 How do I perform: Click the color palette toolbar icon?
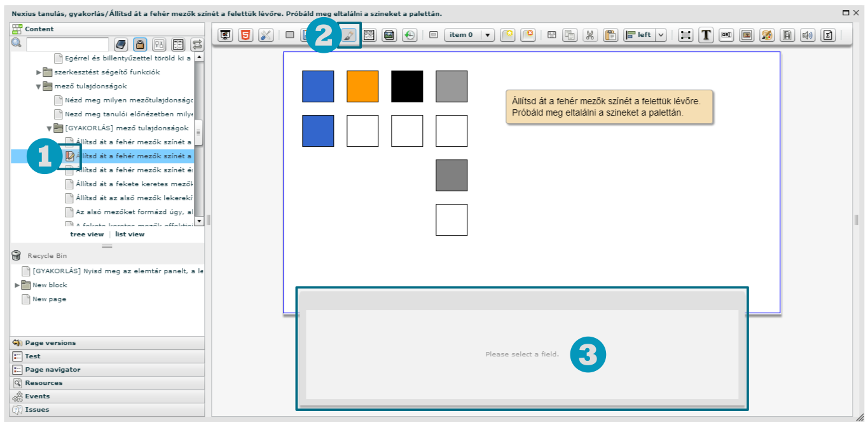[767, 36]
